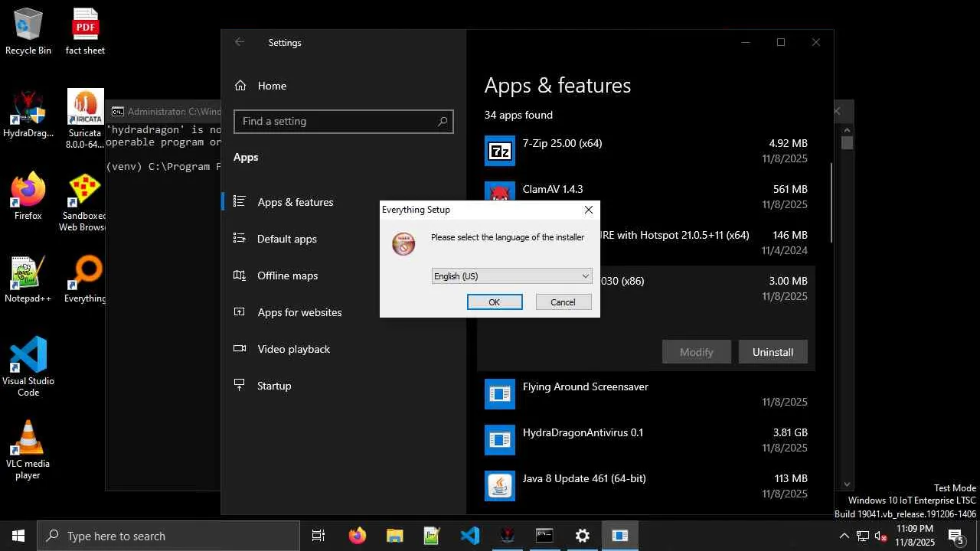Screen dimensions: 980x551
Task: Show hidden system tray icons
Action: click(844, 536)
